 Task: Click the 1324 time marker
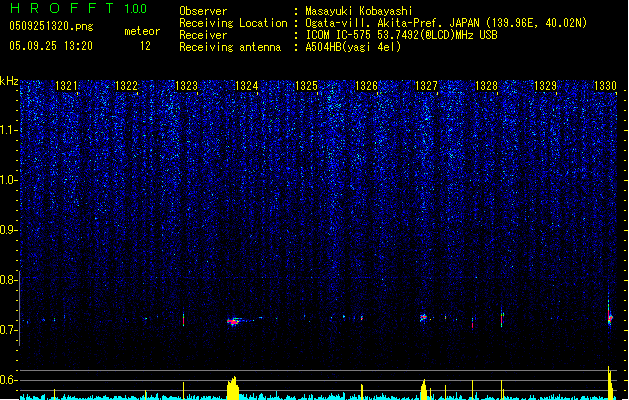[246, 86]
